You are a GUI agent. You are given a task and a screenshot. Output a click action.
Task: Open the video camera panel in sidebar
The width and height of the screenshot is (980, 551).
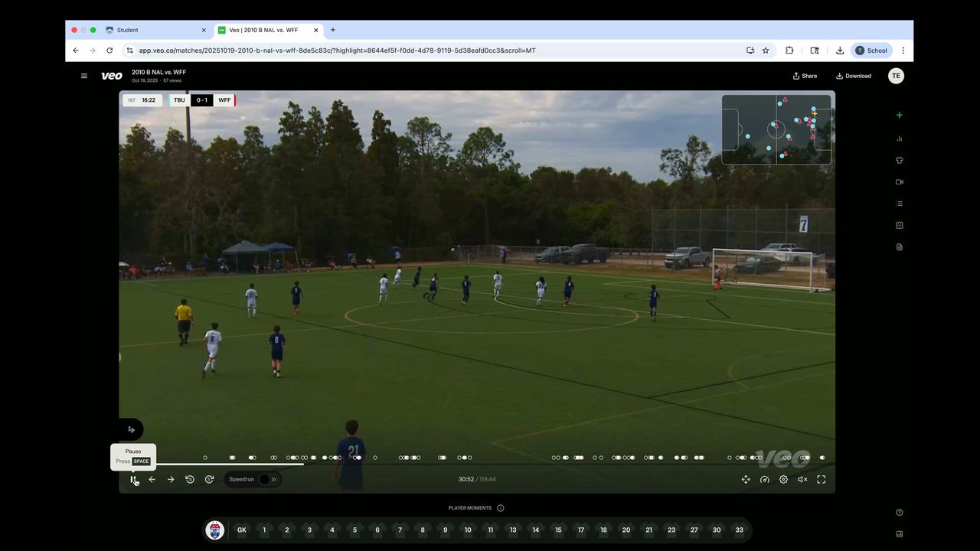point(899,182)
